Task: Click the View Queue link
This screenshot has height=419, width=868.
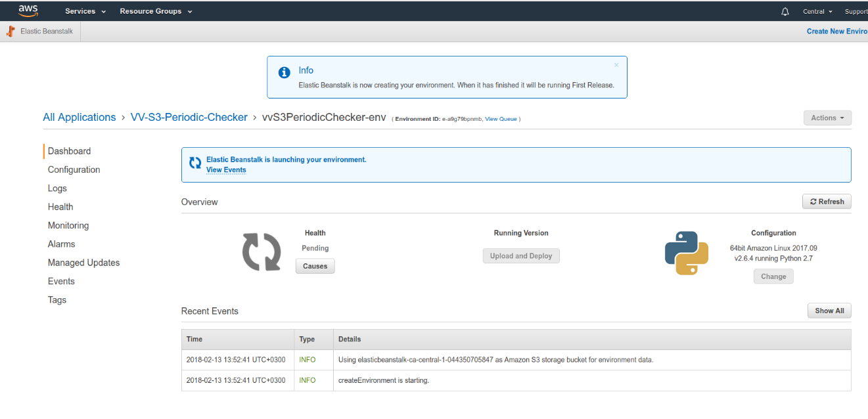Action: tap(501, 119)
